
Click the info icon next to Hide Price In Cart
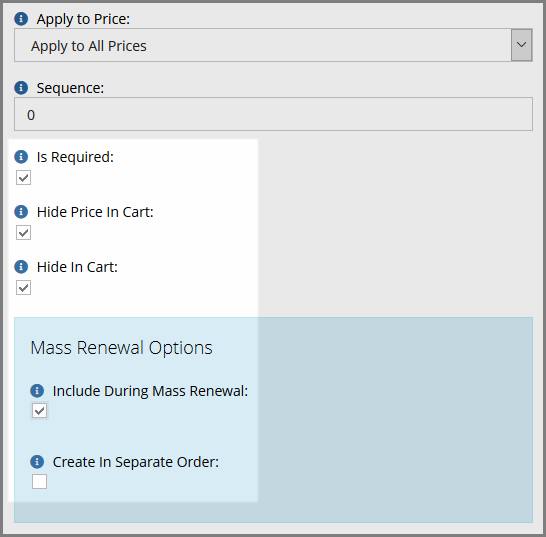(x=21, y=212)
